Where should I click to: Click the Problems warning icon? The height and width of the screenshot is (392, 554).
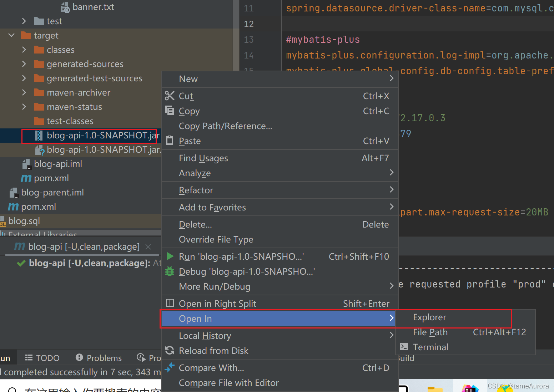[79, 357]
